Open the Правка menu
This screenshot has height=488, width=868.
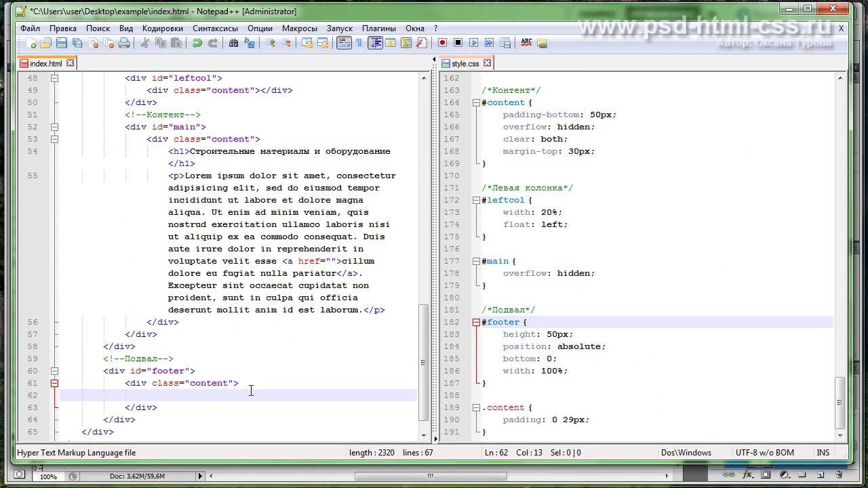pos(63,28)
